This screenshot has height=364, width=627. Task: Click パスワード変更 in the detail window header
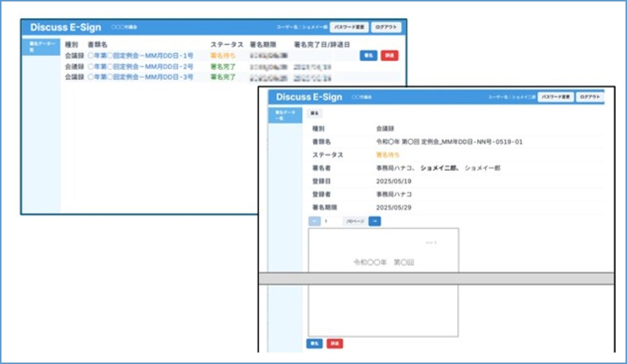click(555, 97)
